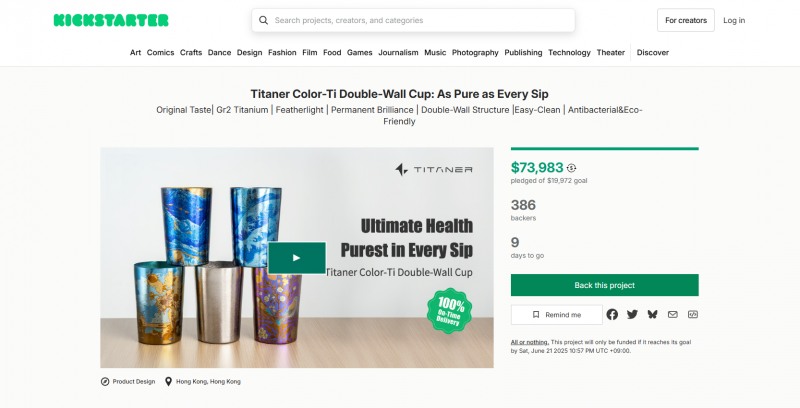Select the Games category
Viewport: 800px width, 408px height.
360,53
